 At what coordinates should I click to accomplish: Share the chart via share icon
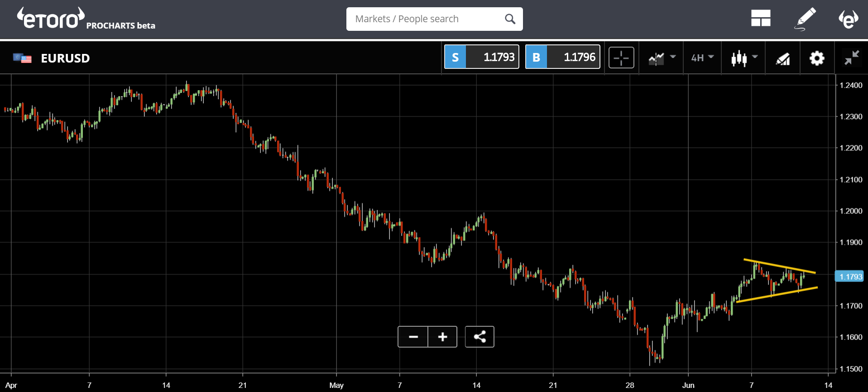point(480,337)
